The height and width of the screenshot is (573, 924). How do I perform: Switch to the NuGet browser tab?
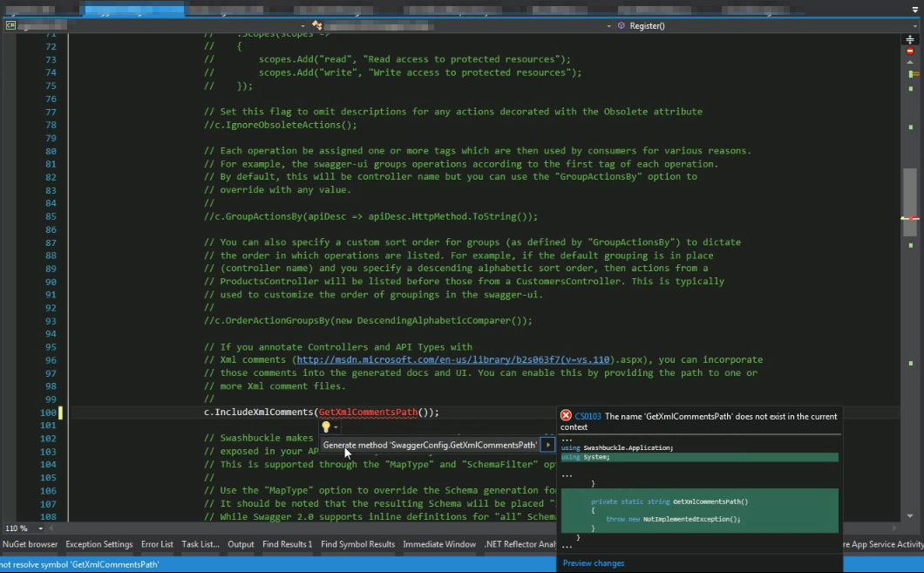point(30,544)
